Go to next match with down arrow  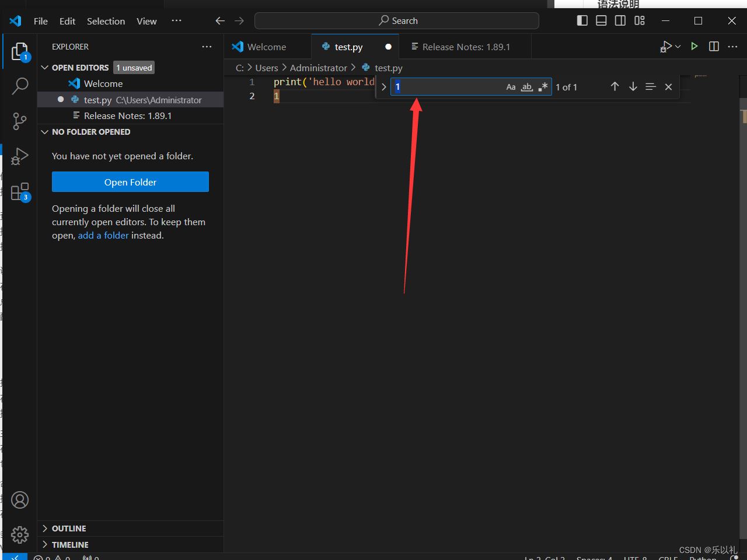(x=633, y=86)
